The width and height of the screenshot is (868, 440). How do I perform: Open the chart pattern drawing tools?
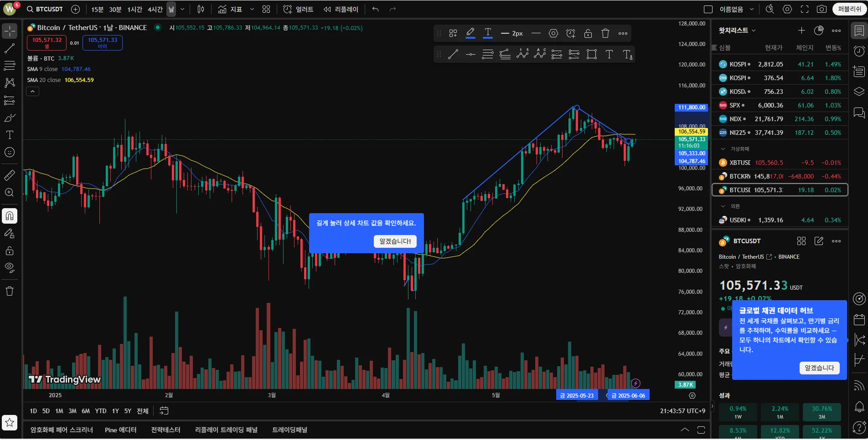tap(10, 83)
